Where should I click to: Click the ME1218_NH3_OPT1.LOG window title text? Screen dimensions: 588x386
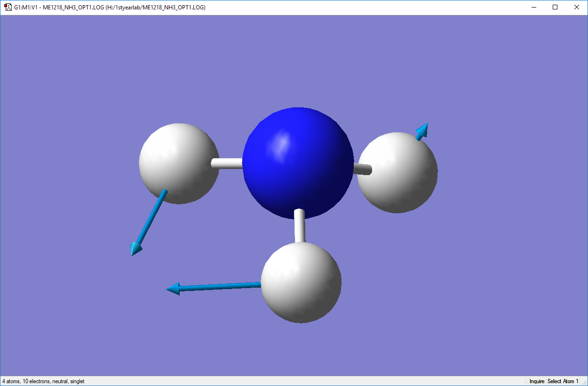pyautogui.click(x=110, y=8)
